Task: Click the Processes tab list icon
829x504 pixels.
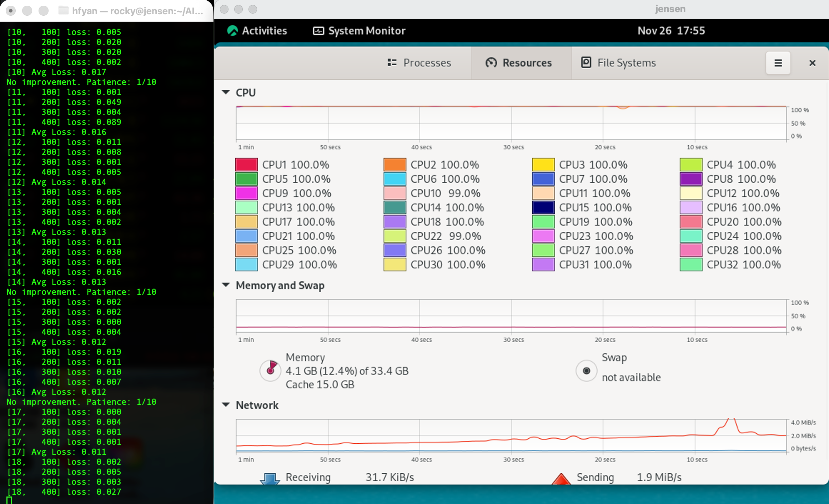Action: tap(392, 62)
